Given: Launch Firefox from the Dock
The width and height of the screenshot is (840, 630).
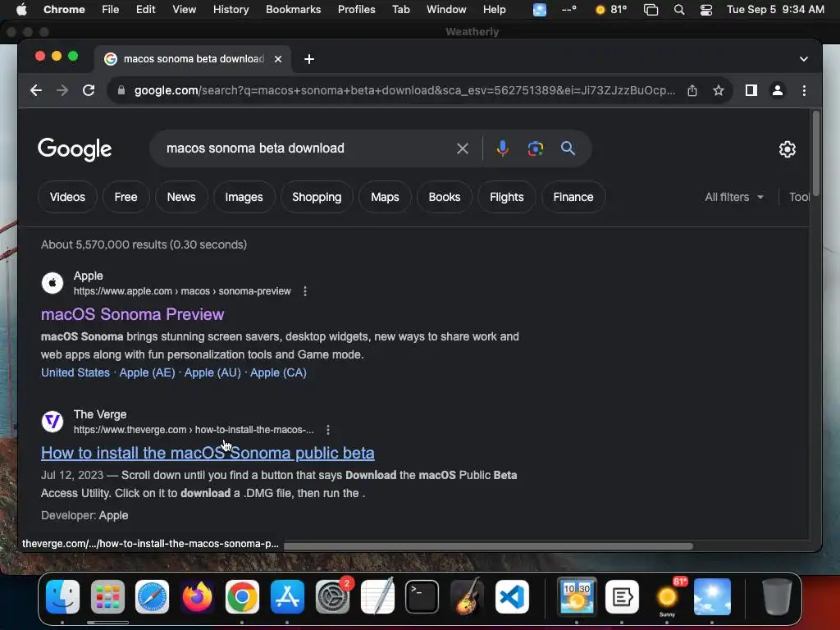Looking at the screenshot, I should point(197,596).
